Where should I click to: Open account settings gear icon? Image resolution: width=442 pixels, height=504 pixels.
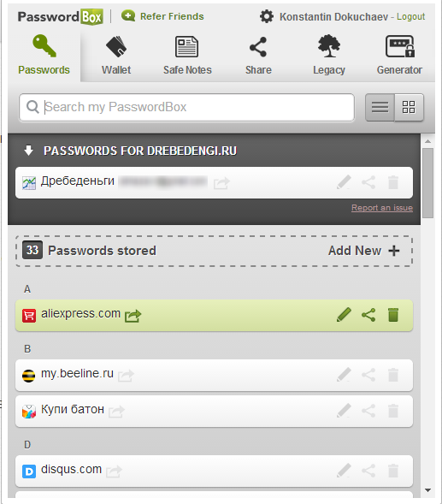(x=267, y=16)
